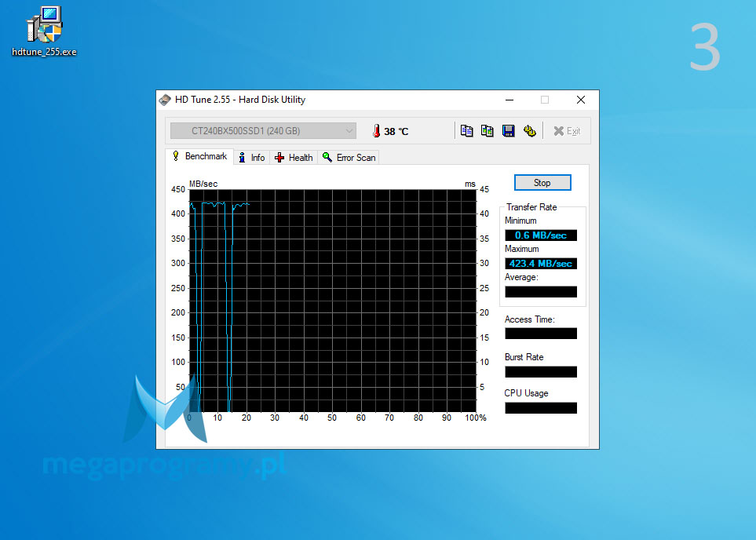Stop the running benchmark
The width and height of the screenshot is (756, 540).
coord(542,183)
